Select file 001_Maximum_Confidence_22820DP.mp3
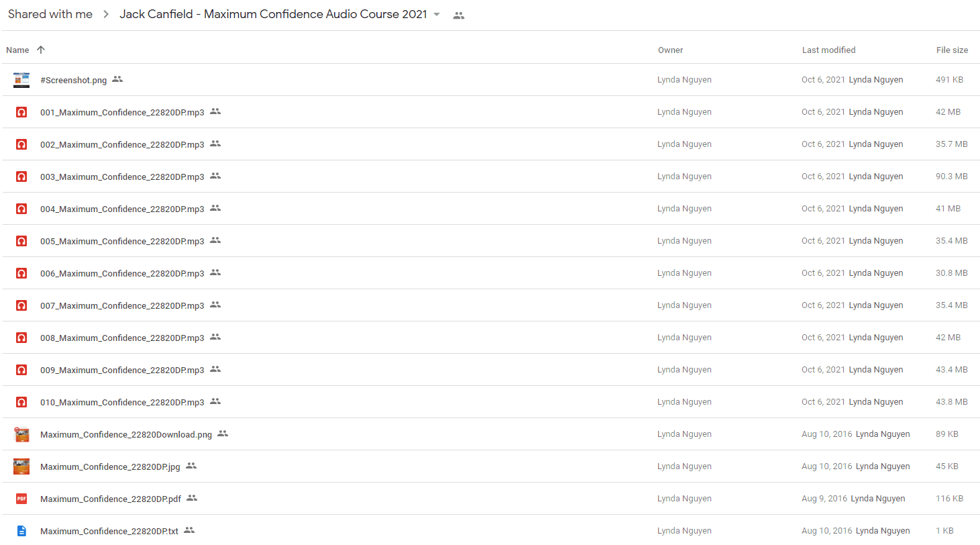Image resolution: width=980 pixels, height=545 pixels. pos(122,112)
